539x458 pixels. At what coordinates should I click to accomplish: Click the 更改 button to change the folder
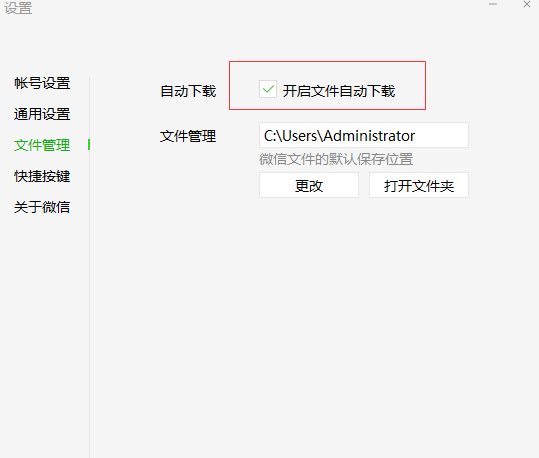(x=309, y=185)
